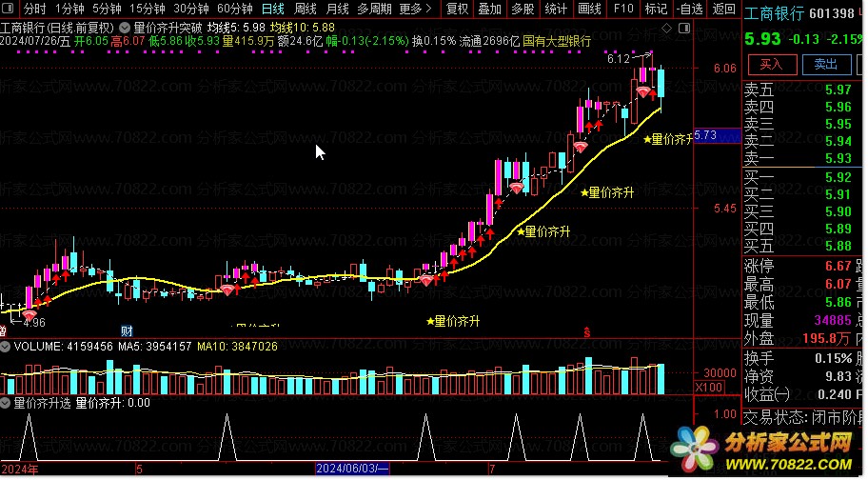Viewport: 868px width, 480px height.
Task: Click the 买一 price 5.92
Action: tap(838, 178)
